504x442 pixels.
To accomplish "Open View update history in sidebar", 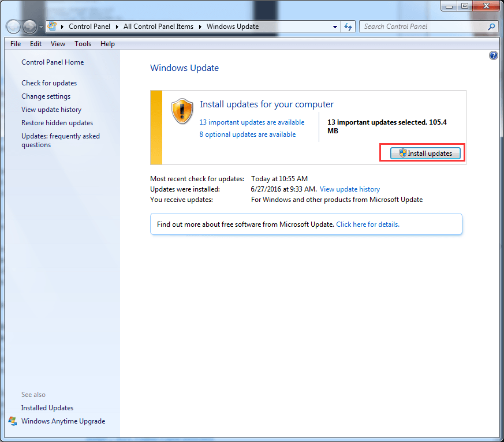I will (51, 110).
